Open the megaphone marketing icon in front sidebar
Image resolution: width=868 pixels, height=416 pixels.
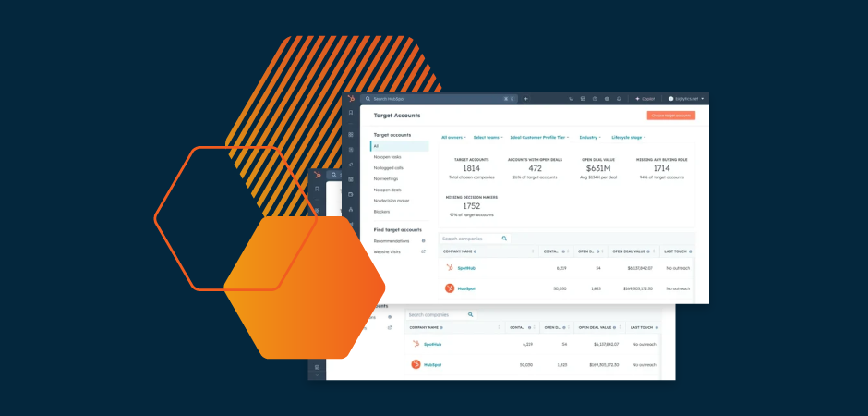pyautogui.click(x=350, y=165)
